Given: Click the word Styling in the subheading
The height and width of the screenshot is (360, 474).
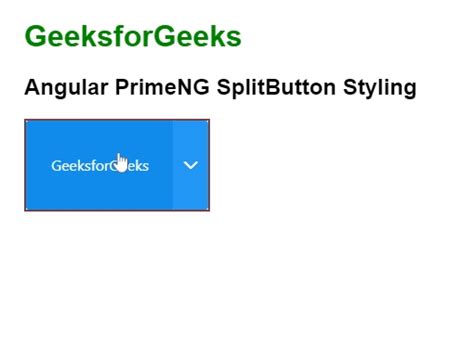Looking at the screenshot, I should pyautogui.click(x=380, y=88).
